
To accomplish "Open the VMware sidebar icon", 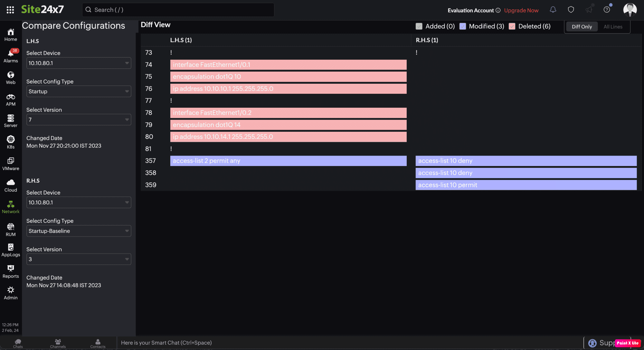I will 11,164.
